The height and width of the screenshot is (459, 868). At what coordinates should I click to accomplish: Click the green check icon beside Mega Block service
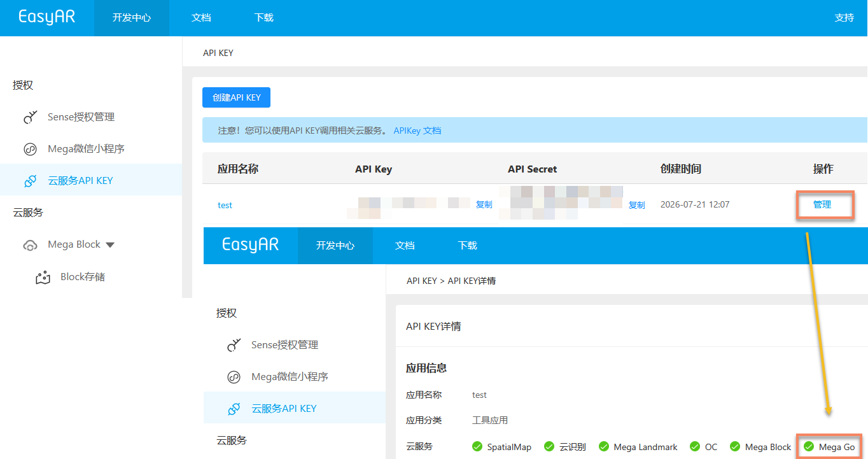click(735, 447)
